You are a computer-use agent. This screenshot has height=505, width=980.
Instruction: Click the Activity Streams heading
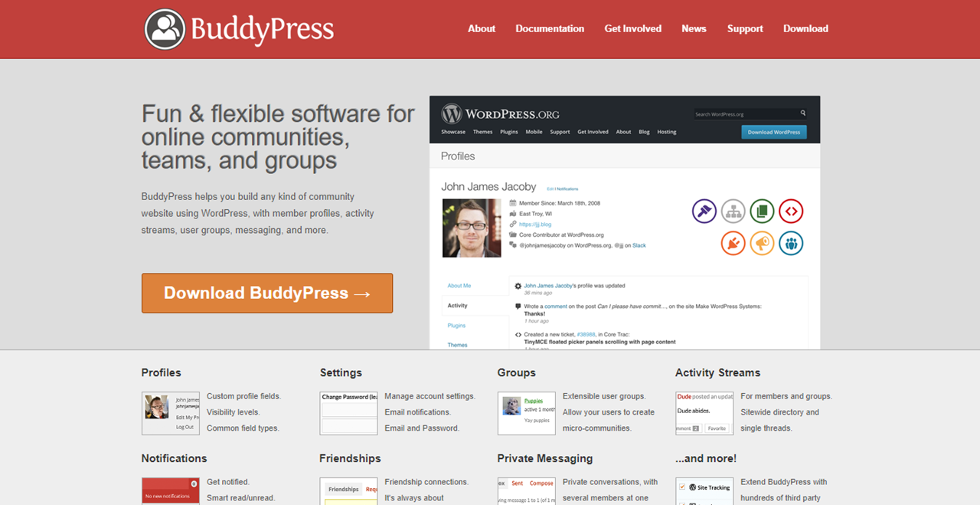718,372
